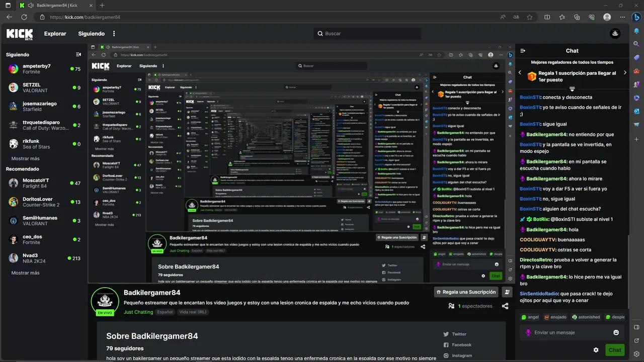Image resolution: width=644 pixels, height=362 pixels.
Task: Click the Vida real (IRL) tag
Action: pos(193,312)
